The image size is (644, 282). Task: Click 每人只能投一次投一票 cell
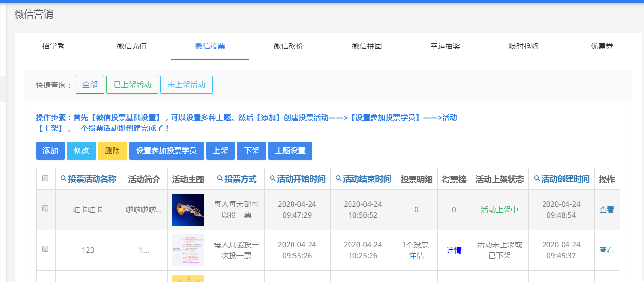coord(237,250)
